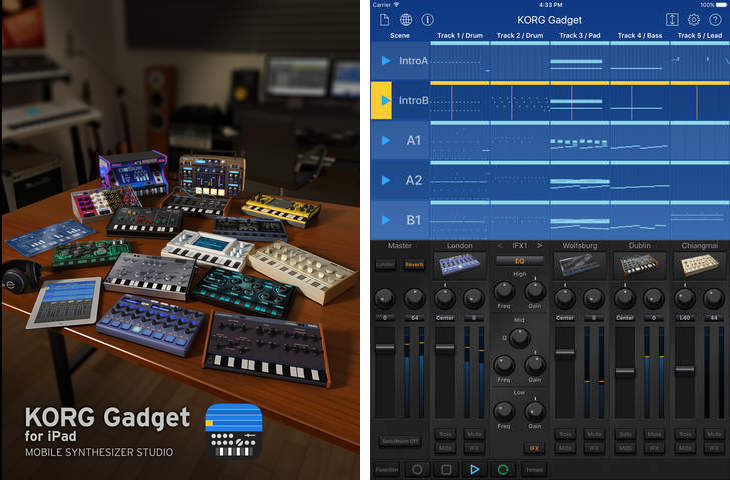Click the Chiangmai MIDI button
The image size is (730, 480).
click(685, 448)
